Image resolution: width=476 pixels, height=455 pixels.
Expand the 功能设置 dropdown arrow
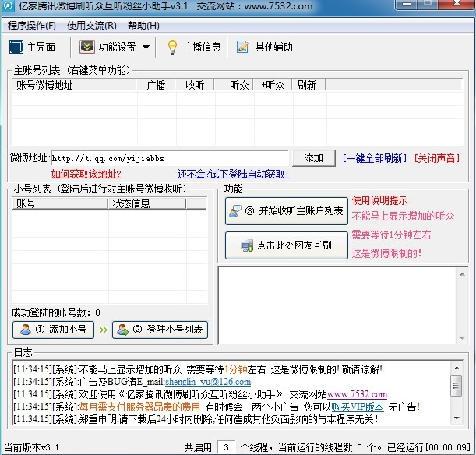tap(146, 47)
